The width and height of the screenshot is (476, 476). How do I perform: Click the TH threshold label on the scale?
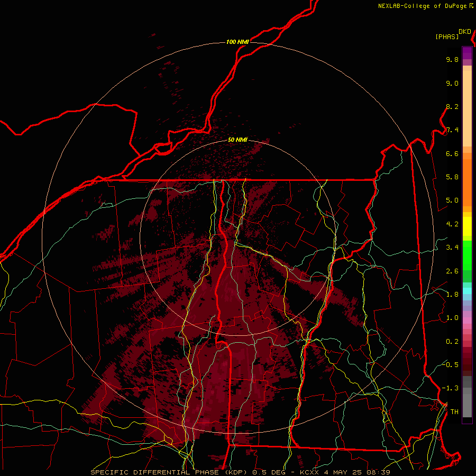click(454, 412)
